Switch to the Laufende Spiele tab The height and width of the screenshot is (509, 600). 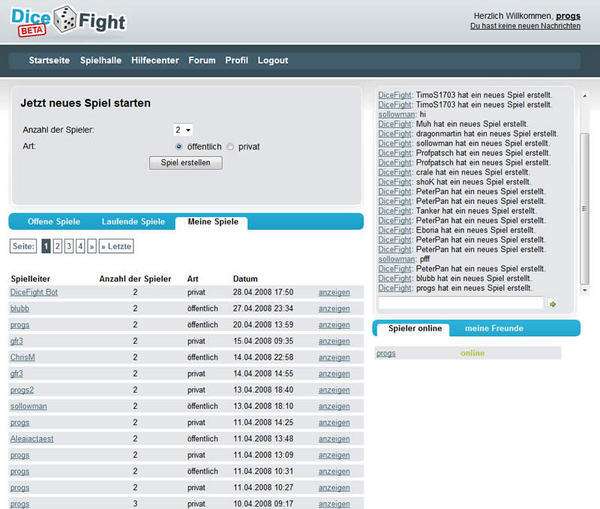[133, 222]
